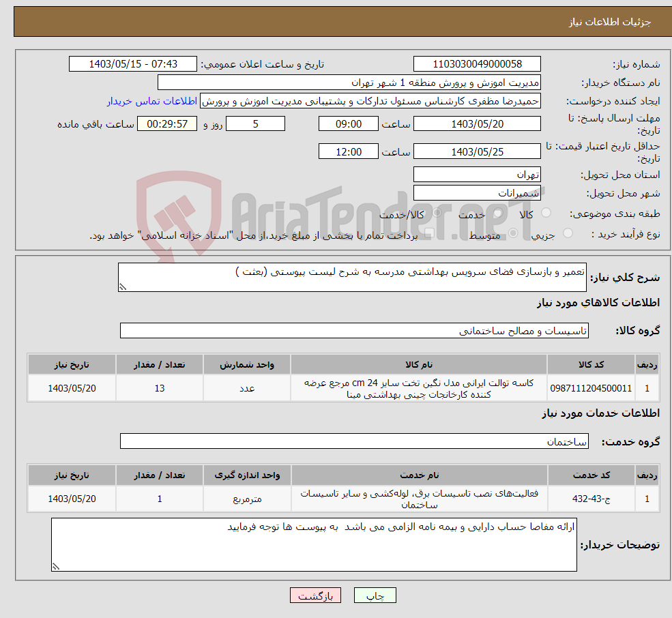Toggle the treasury documents payment checkbox
This screenshot has height=618, width=672.
coord(429,233)
